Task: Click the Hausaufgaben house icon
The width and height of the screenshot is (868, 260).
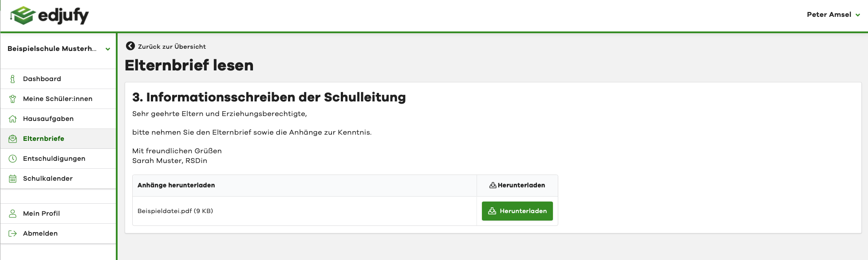Action: coord(13,119)
